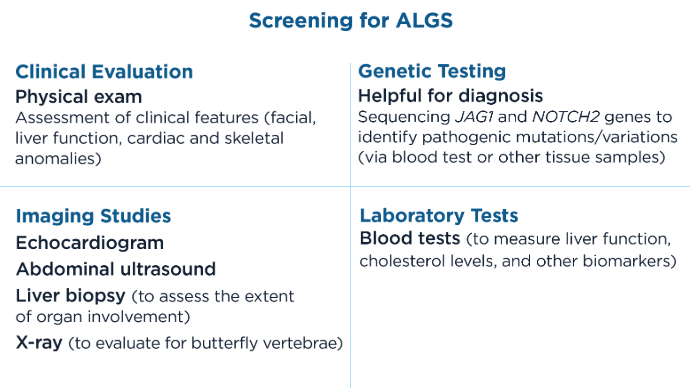
Task: Click the via blood test text line
Action: (512, 157)
